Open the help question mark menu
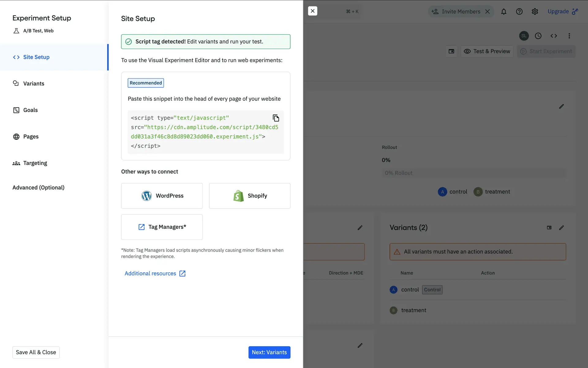Viewport: 588px width, 368px height. (519, 12)
